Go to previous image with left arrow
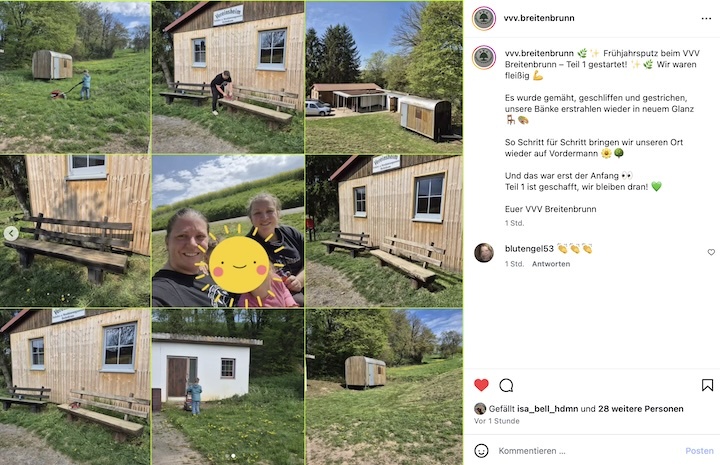This screenshot has height=465, width=720. 11,234
